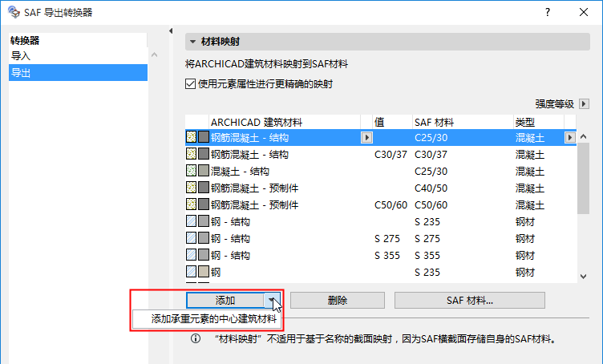Viewport: 603px width, 364px height.
Task: Click SAF material C25/30 in selected row
Action: click(431, 138)
